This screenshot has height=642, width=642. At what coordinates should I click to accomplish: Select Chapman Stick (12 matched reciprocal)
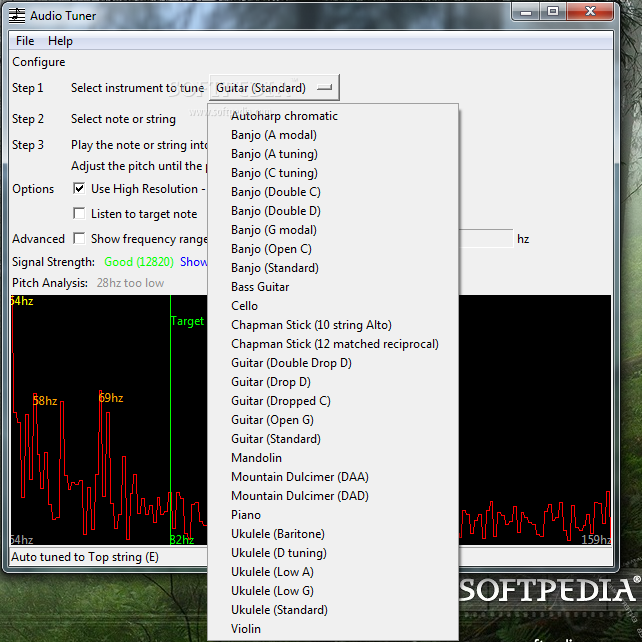(x=333, y=344)
